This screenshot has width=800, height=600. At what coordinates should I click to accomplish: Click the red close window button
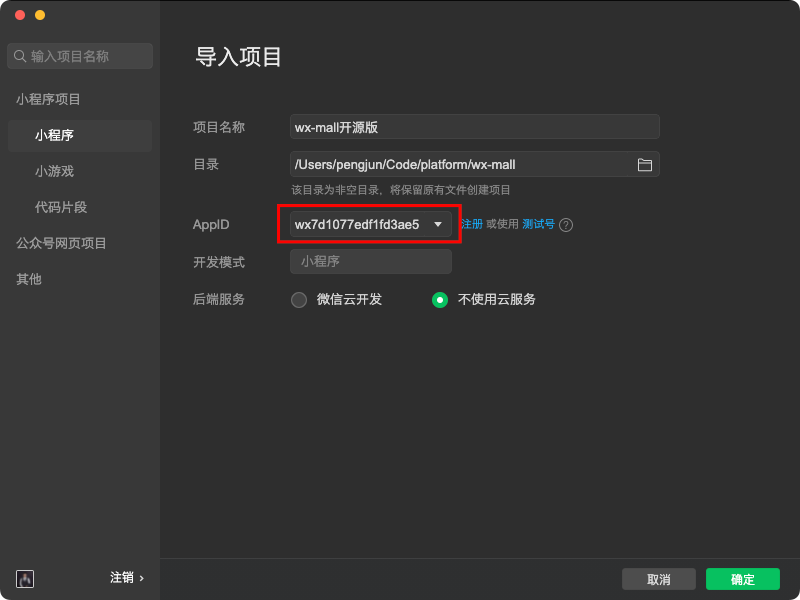click(20, 15)
